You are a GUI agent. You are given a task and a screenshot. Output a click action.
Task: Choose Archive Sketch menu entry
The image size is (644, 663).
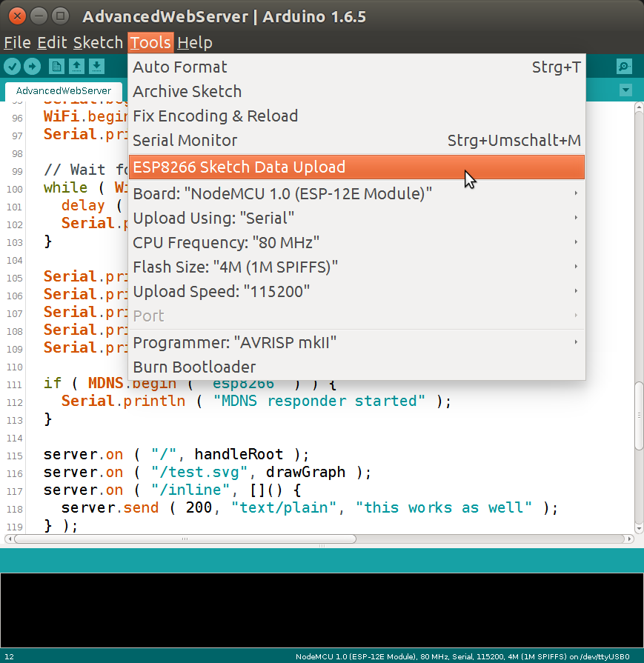(x=356, y=92)
